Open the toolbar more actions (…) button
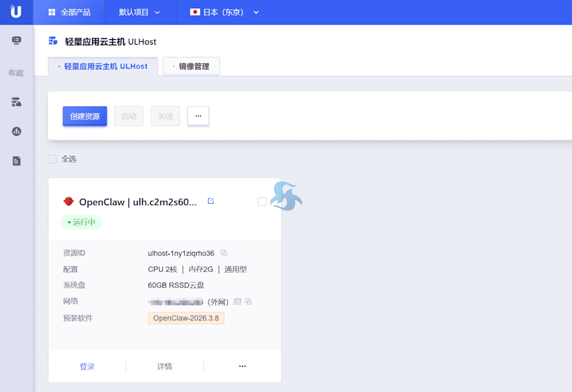The width and height of the screenshot is (572, 392). [x=198, y=116]
